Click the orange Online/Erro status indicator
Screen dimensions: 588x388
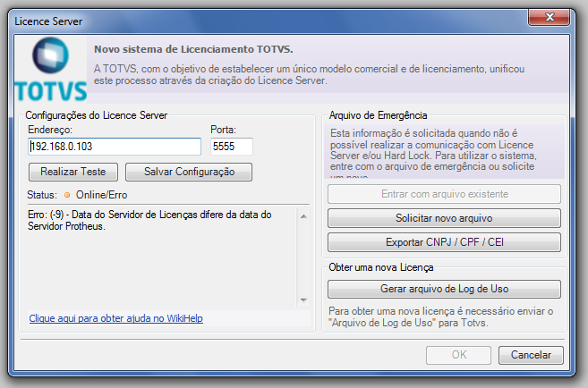point(67,195)
